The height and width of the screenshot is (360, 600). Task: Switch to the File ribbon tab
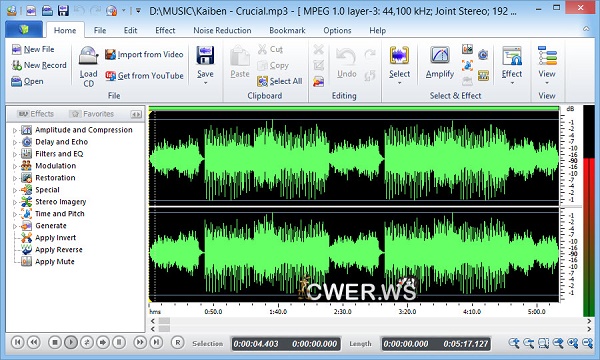tap(100, 31)
